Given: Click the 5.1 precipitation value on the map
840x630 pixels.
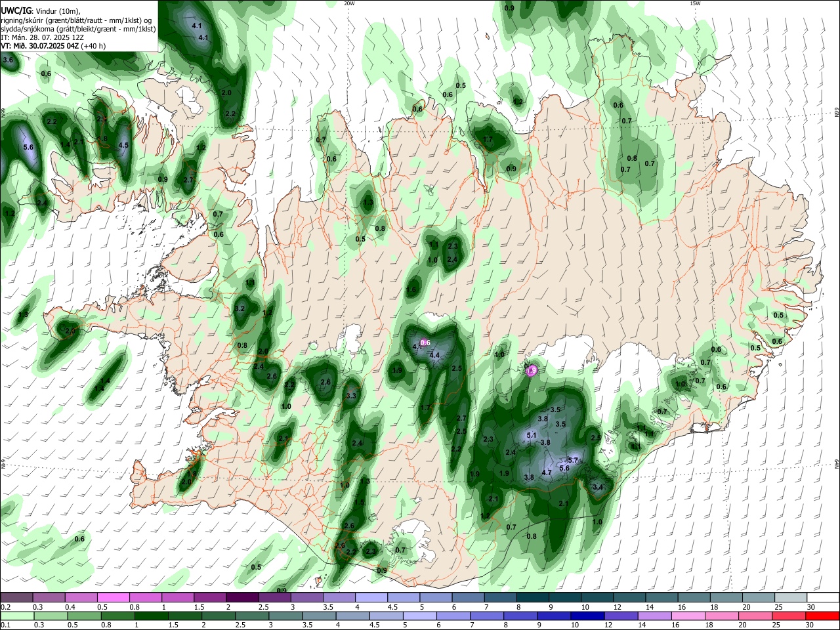Looking at the screenshot, I should (532, 435).
